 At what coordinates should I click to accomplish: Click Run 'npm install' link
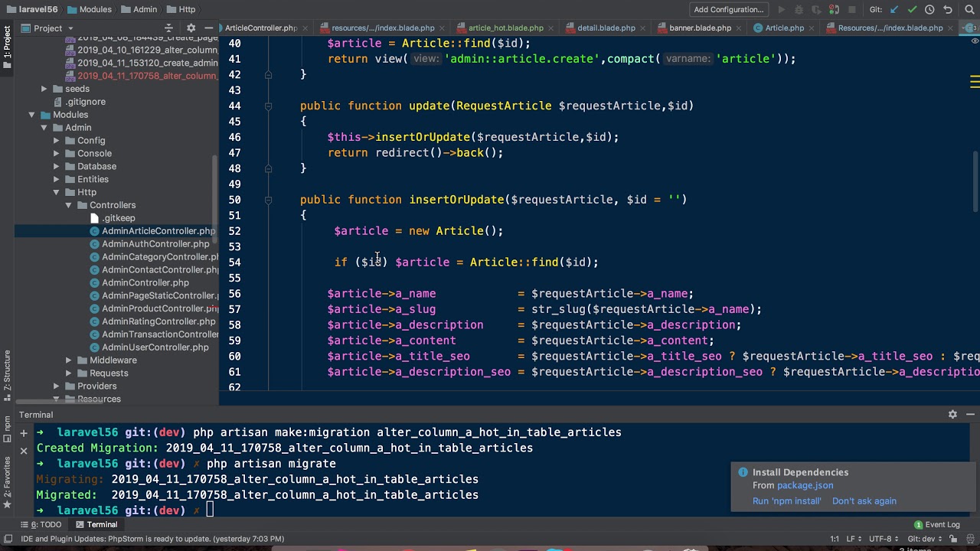(786, 501)
